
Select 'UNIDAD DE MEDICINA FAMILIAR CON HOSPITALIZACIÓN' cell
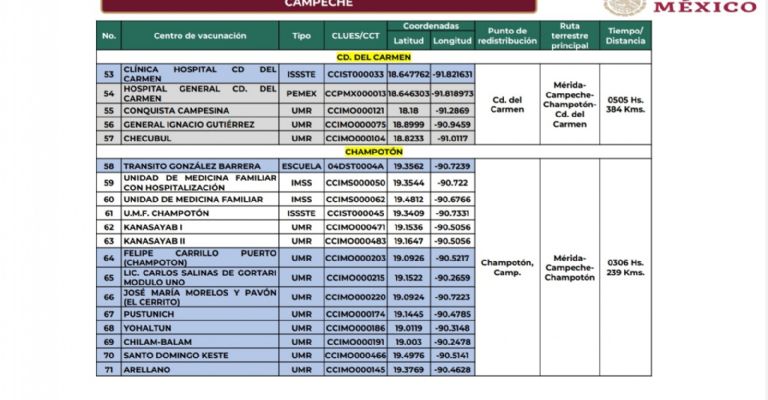coord(200,183)
